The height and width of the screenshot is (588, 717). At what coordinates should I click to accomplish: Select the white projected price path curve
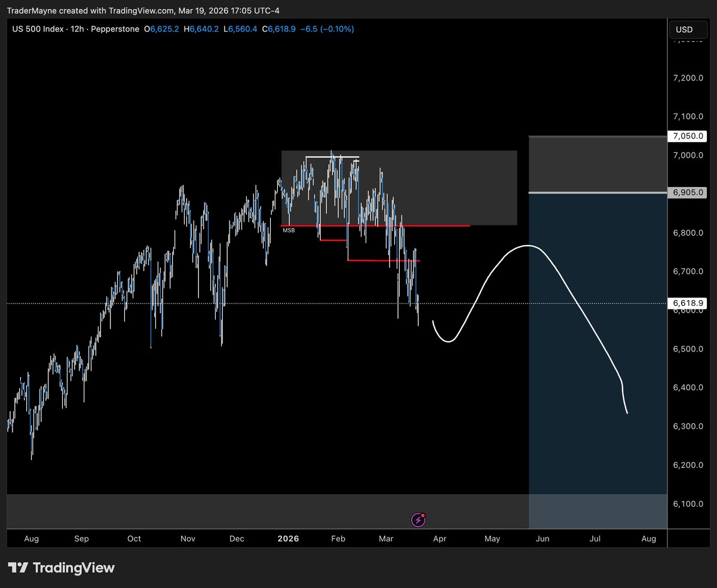pos(529,329)
